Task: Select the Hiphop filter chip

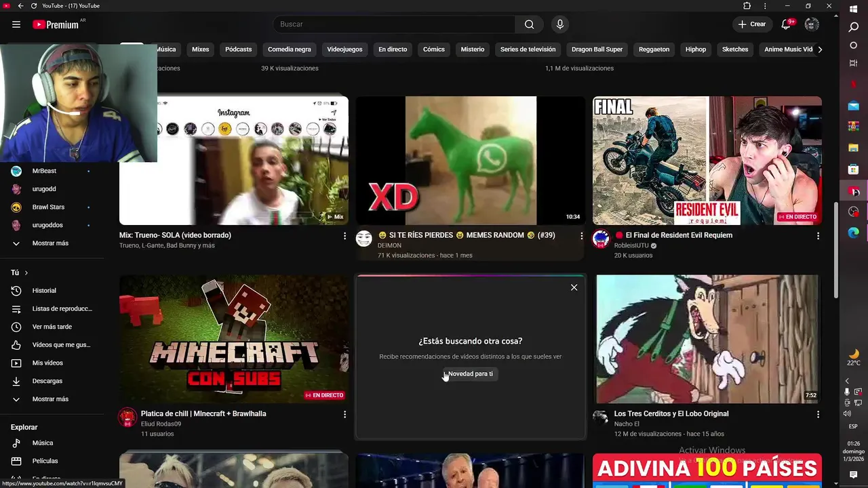Action: 696,49
